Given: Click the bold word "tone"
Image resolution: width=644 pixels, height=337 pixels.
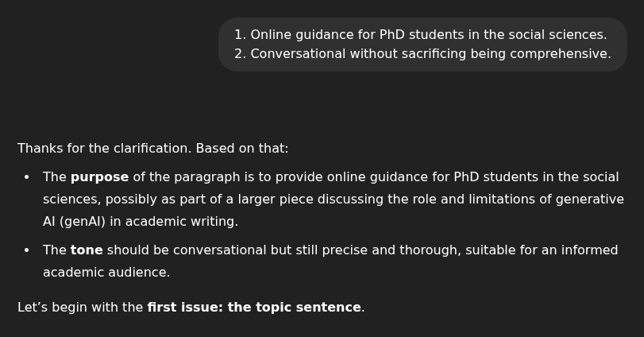Looking at the screenshot, I should pos(87,250).
